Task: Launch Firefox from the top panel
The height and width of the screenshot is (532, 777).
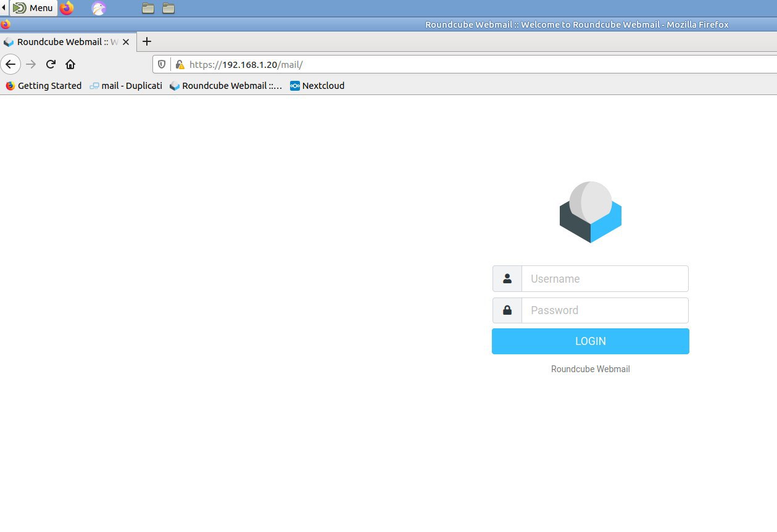Action: pyautogui.click(x=67, y=8)
